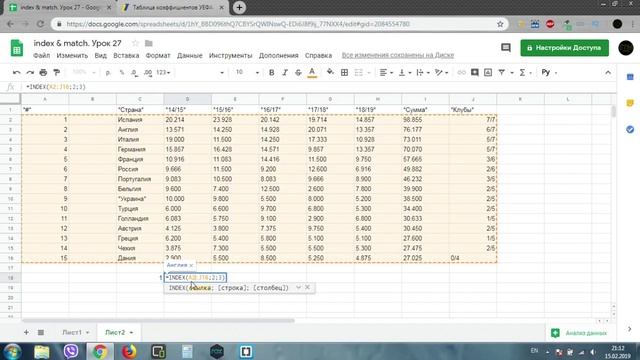Open the Вставка menu
The height and width of the screenshot is (360, 640).
click(126, 56)
